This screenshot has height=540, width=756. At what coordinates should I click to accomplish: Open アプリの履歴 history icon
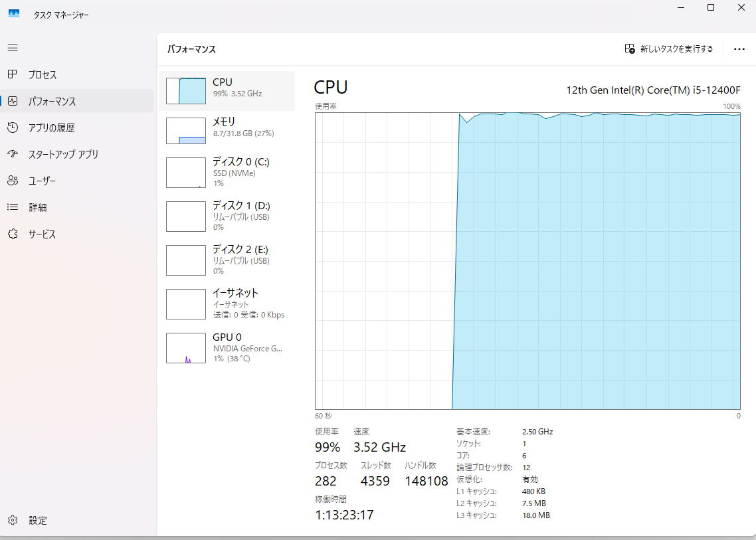point(13,128)
